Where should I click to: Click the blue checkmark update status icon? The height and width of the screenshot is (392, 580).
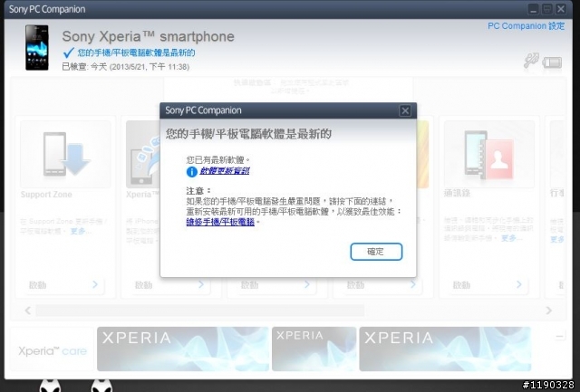69,53
